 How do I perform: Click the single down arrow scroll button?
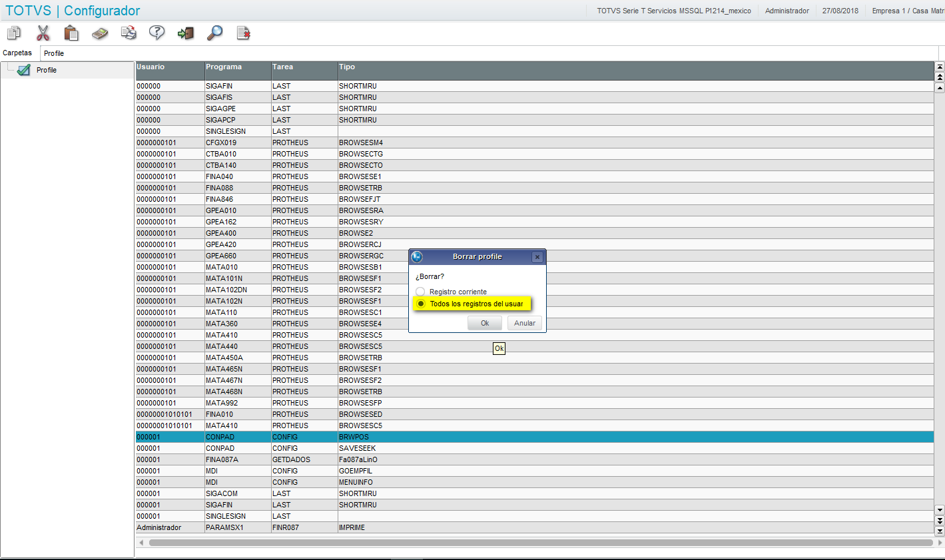tap(940, 509)
